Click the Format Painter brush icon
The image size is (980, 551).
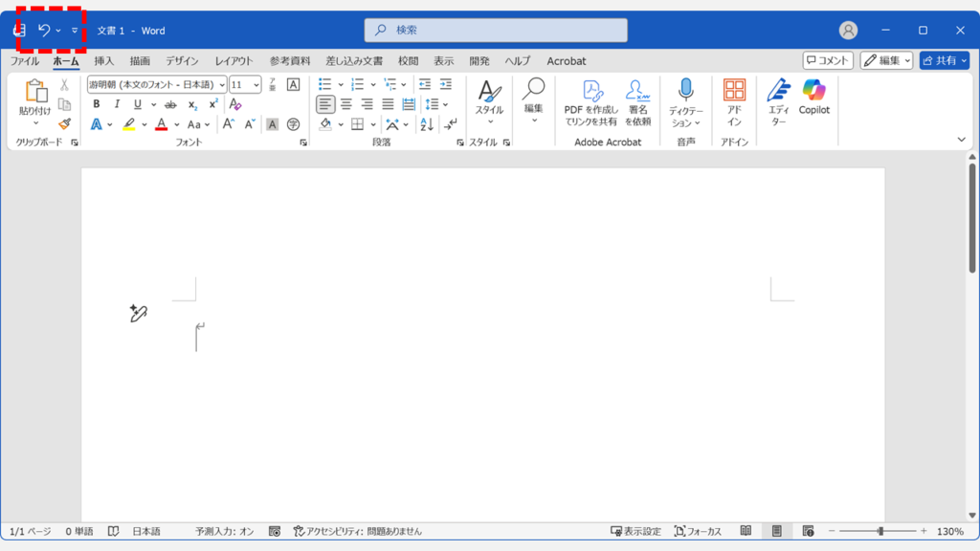click(64, 124)
